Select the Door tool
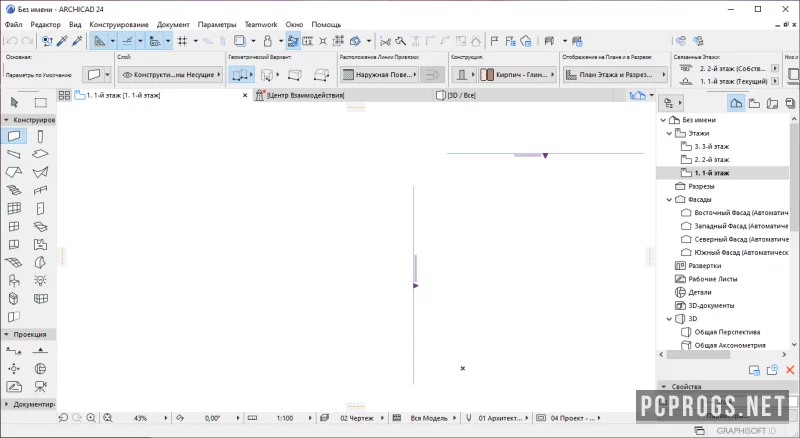The image size is (800, 438). [x=40, y=208]
